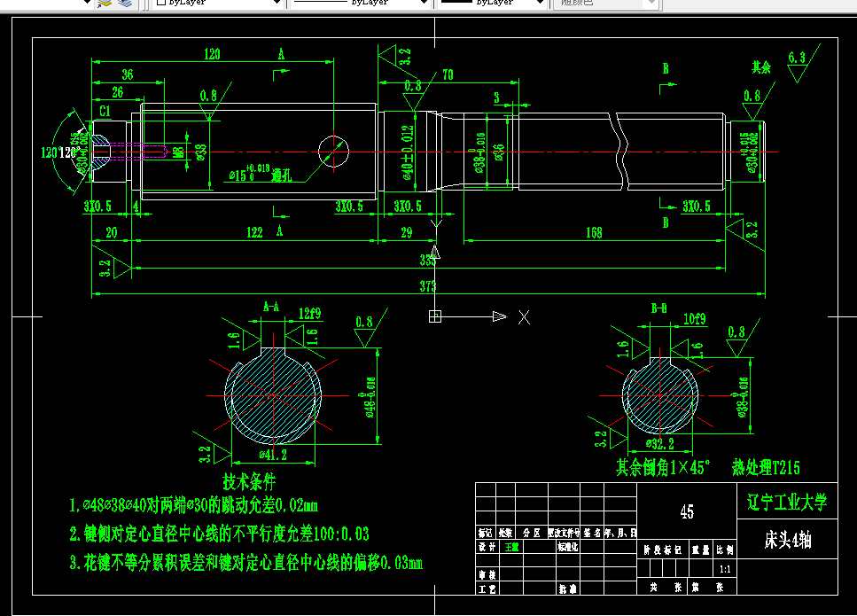Select the 工艺 cell in title block
The width and height of the screenshot is (857, 616).
click(x=487, y=589)
